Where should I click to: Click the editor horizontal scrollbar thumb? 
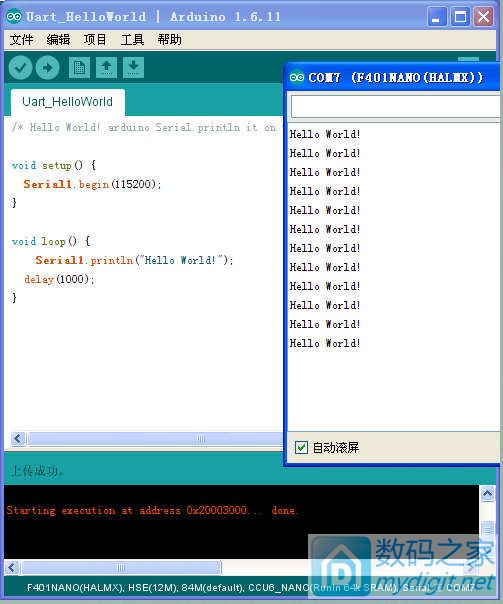click(155, 438)
